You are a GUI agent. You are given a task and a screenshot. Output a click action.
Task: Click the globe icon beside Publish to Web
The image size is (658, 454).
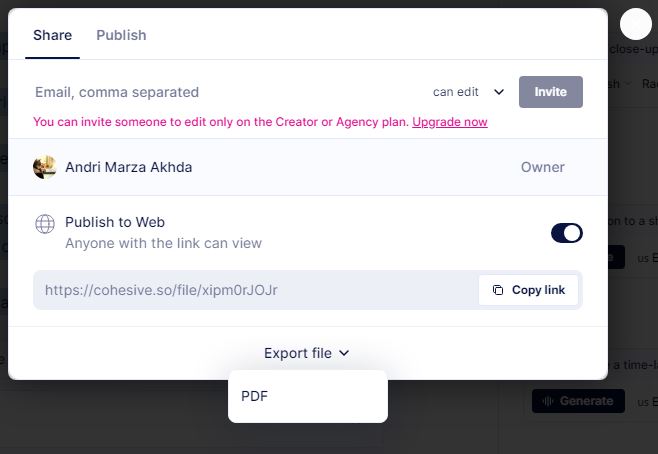click(45, 223)
